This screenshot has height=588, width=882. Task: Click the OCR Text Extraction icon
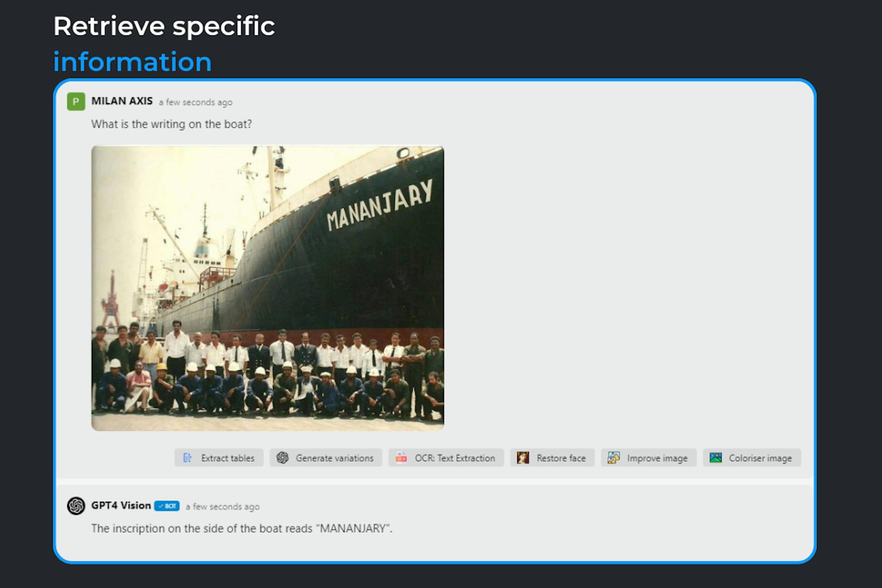pyautogui.click(x=401, y=458)
